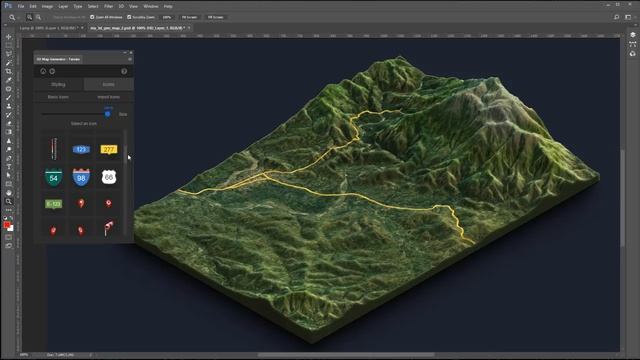640x360 pixels.
Task: Select the Clone Stamp tool
Action: click(9, 106)
